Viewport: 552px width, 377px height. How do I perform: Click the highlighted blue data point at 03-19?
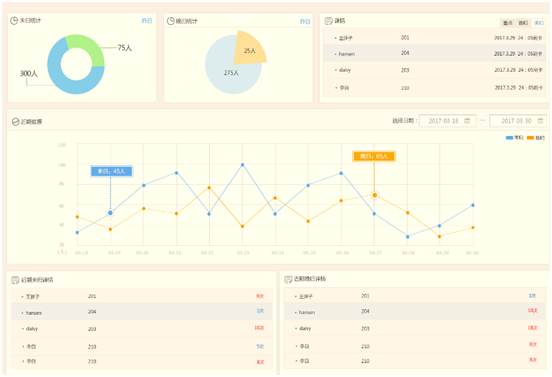110,213
